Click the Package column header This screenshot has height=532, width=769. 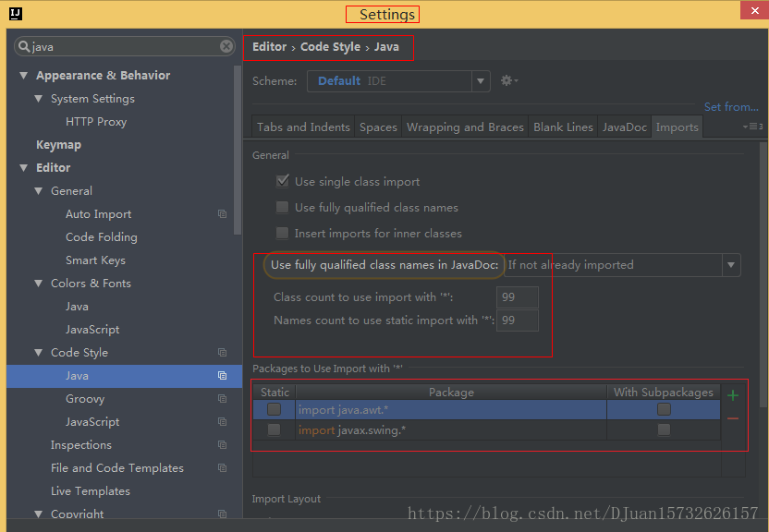pyautogui.click(x=451, y=393)
